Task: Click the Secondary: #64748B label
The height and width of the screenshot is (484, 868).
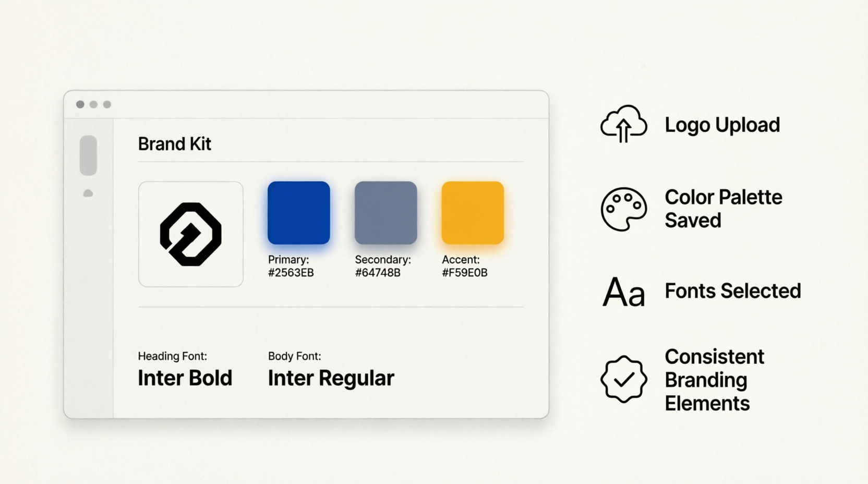Action: click(383, 266)
